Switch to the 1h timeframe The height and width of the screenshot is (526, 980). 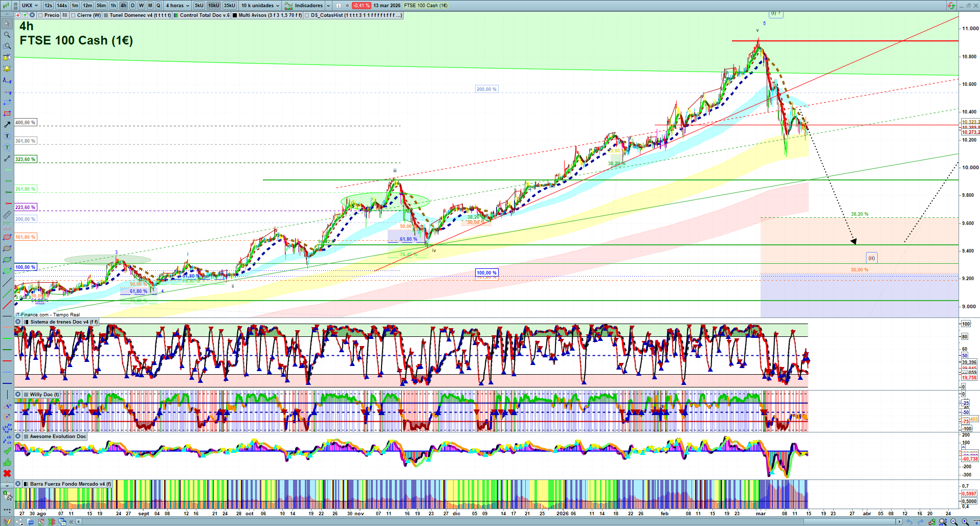pyautogui.click(x=113, y=6)
